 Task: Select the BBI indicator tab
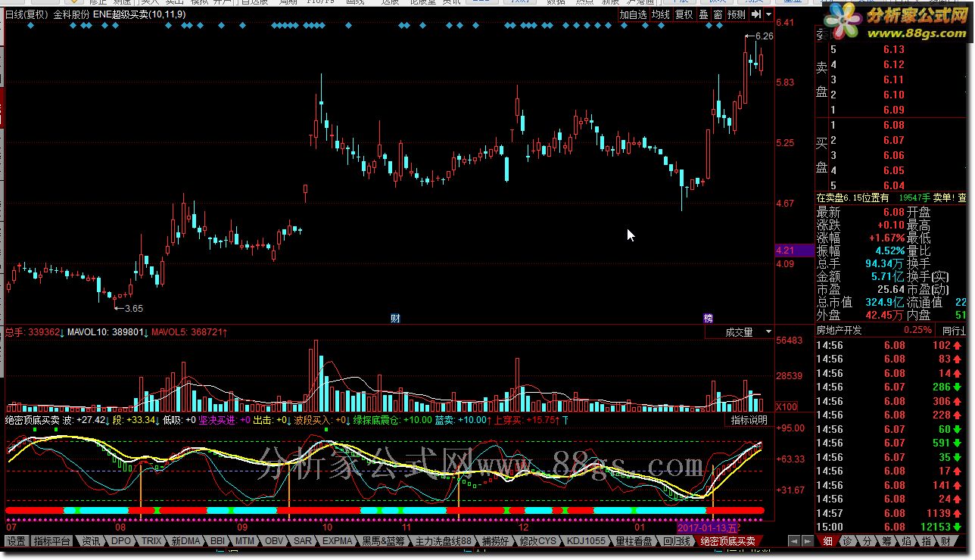(x=218, y=541)
